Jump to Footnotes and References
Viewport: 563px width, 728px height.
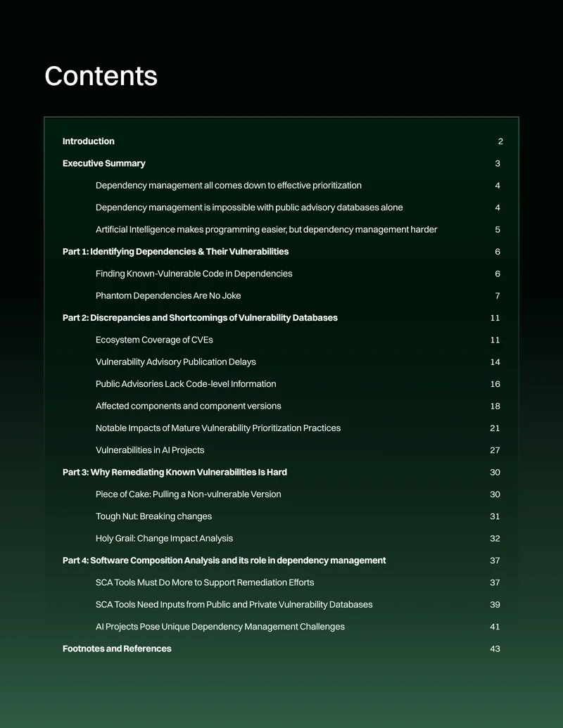pos(117,649)
